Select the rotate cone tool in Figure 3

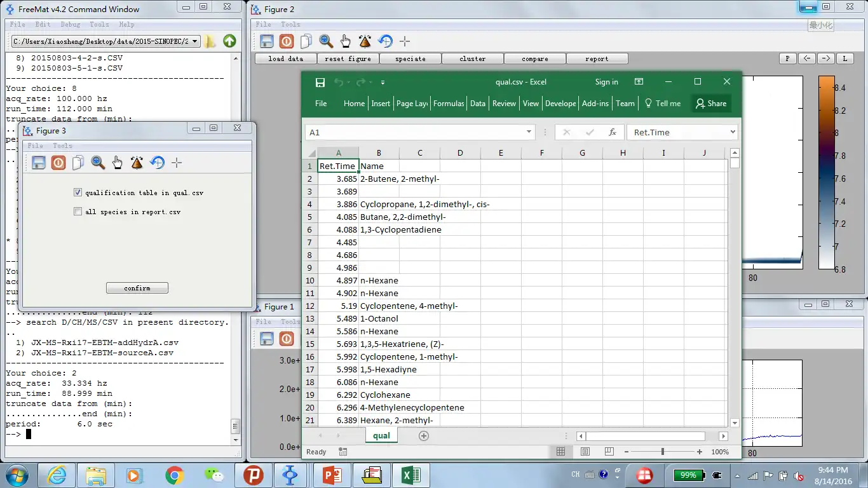[x=137, y=163]
